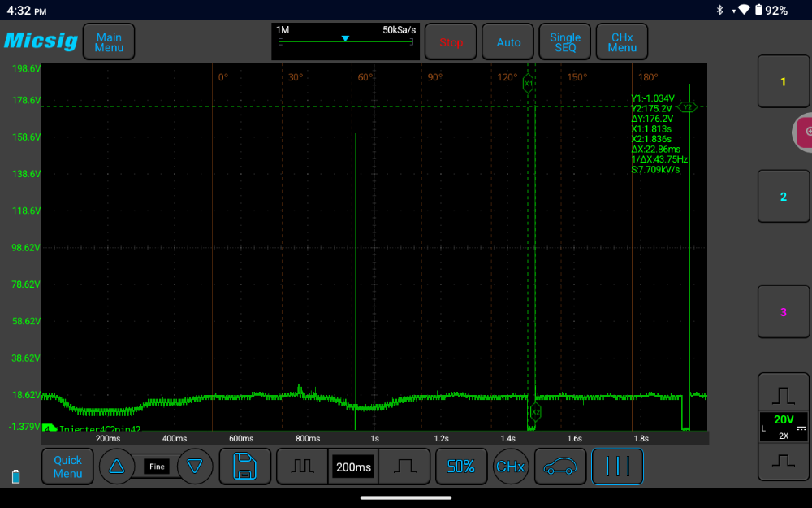Screen dimensions: 812x508
Task: Increase volts per division with tall pulse icon
Action: click(x=784, y=394)
